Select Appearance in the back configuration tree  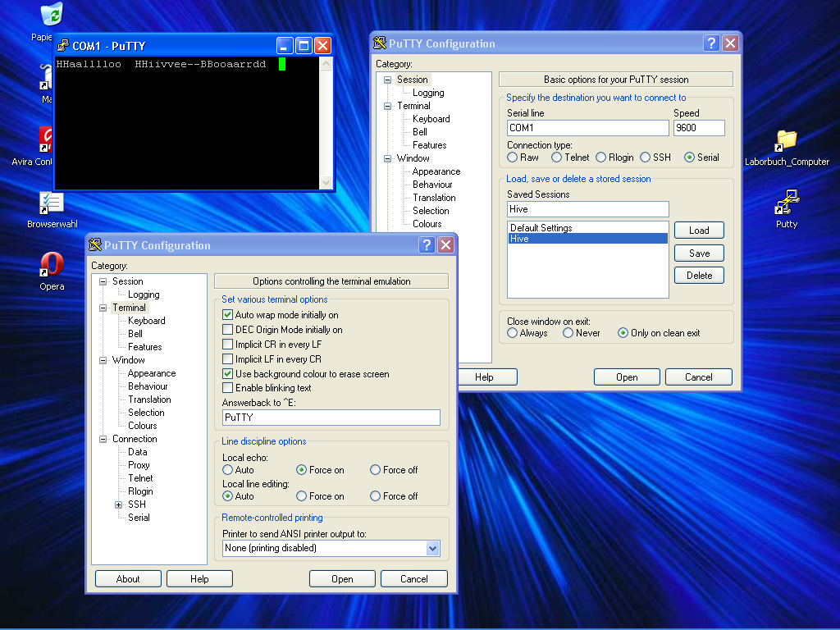(436, 171)
